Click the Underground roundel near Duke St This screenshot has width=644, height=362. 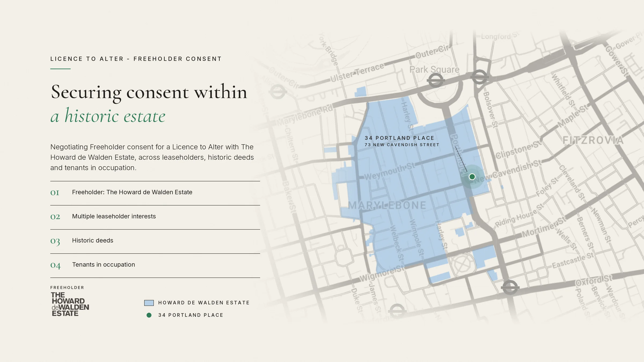(397, 311)
